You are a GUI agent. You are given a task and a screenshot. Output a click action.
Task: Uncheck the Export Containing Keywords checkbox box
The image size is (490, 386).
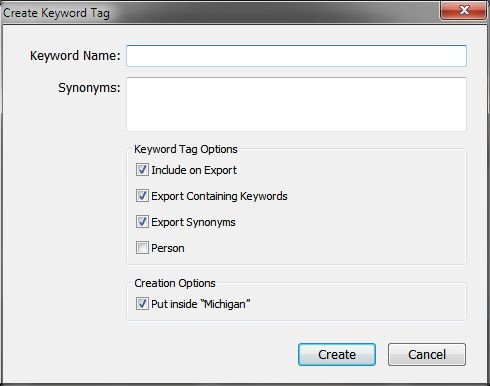pyautogui.click(x=142, y=196)
